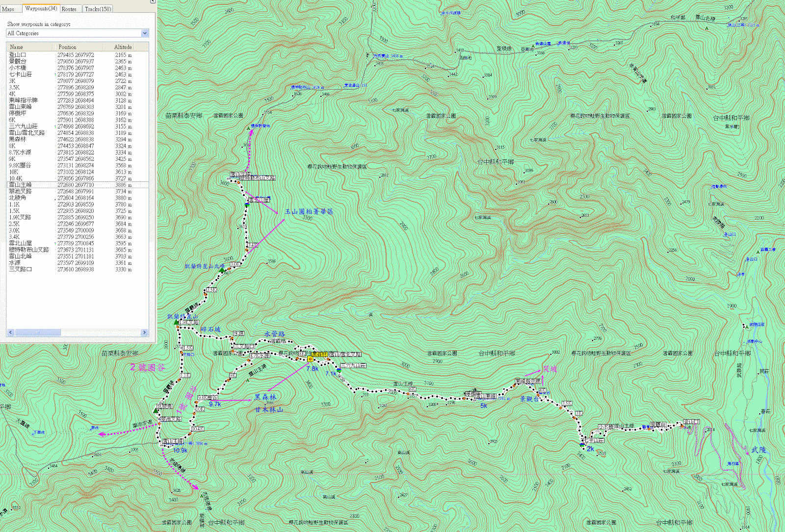785x532 pixels.
Task: Select the 停機坪 waypoint row
Action: (78, 113)
